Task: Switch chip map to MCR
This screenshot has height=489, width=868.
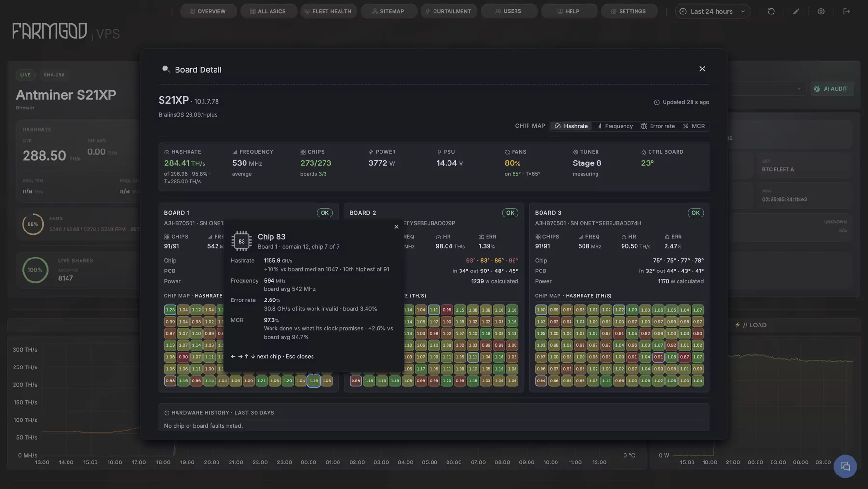Action: point(693,126)
